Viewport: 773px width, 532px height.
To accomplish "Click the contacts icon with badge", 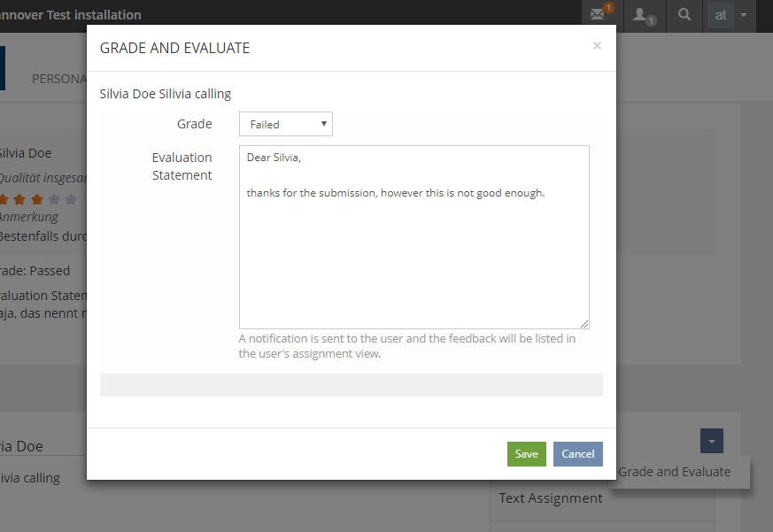I will click(x=642, y=15).
